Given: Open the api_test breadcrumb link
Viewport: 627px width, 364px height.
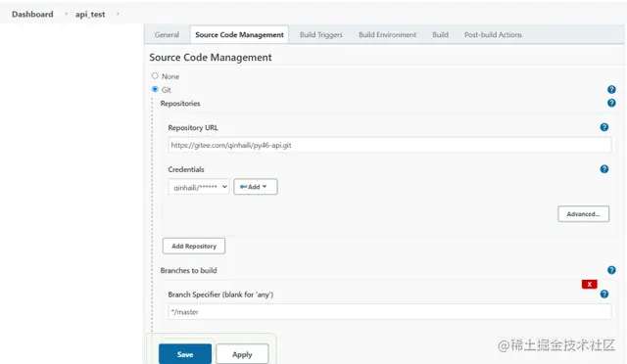Looking at the screenshot, I should [90, 15].
